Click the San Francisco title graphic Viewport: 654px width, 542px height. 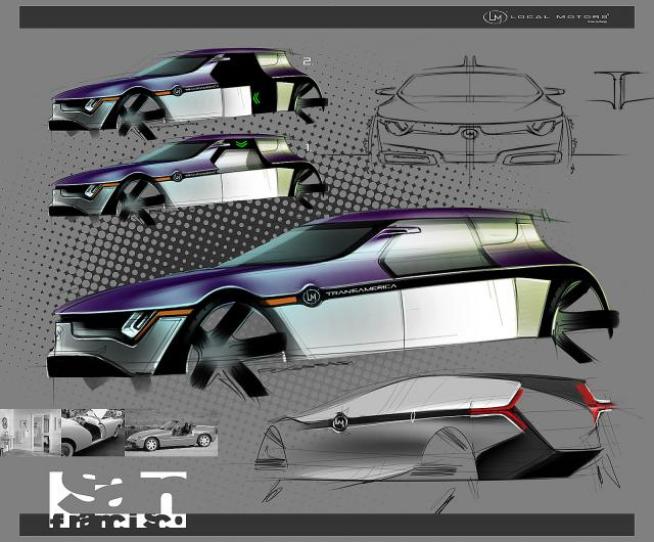click(118, 499)
